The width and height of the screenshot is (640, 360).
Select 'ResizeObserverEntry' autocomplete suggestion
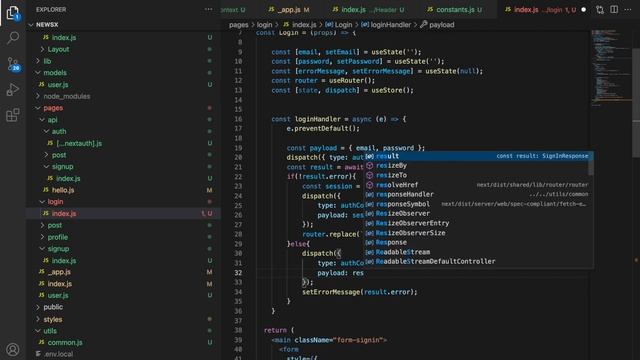click(x=476, y=223)
